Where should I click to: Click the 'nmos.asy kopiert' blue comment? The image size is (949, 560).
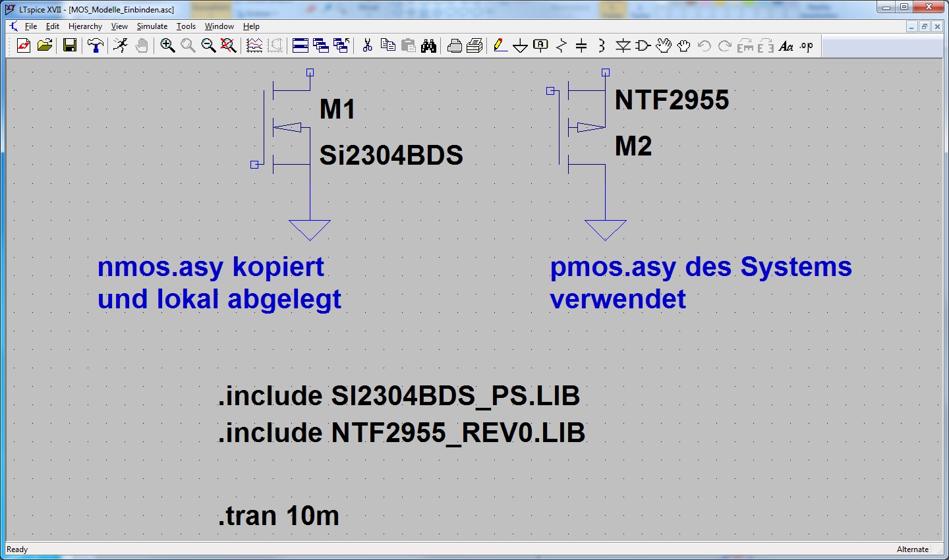tap(211, 267)
